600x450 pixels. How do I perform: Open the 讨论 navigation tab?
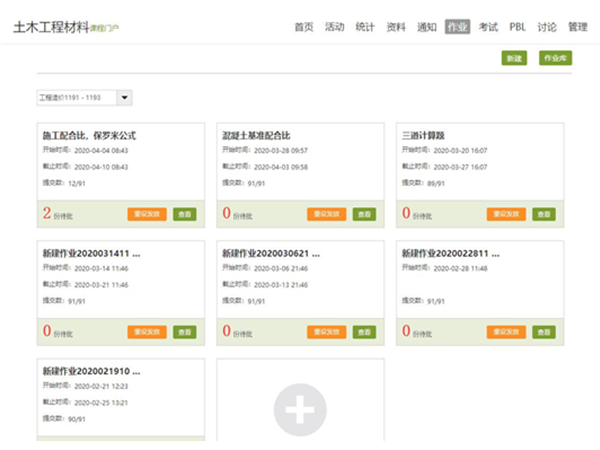pos(547,27)
